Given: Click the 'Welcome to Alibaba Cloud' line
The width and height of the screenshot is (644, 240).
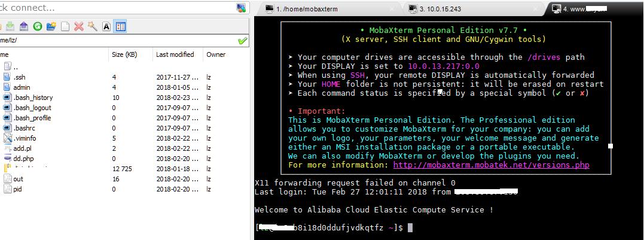Looking at the screenshot, I should coord(374,210).
